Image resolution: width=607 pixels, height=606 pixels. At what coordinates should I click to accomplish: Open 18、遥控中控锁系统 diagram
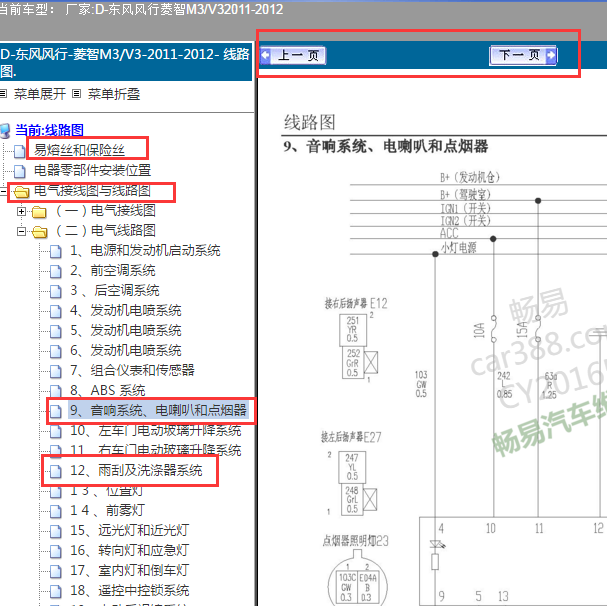tap(130, 591)
